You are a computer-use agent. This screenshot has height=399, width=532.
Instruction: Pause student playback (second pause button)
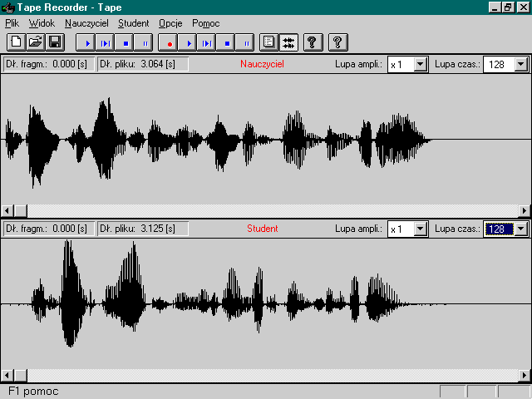click(245, 42)
